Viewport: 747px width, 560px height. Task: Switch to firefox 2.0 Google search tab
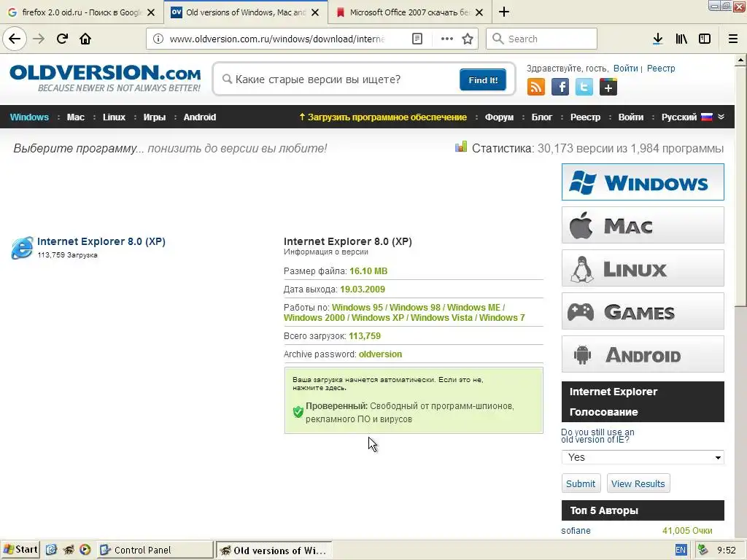[x=81, y=12]
